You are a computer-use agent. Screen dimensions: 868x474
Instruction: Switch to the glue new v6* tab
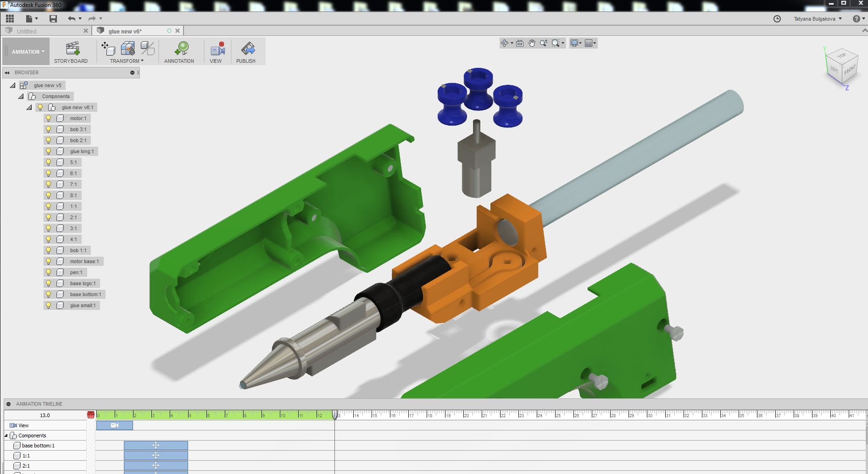pyautogui.click(x=125, y=31)
